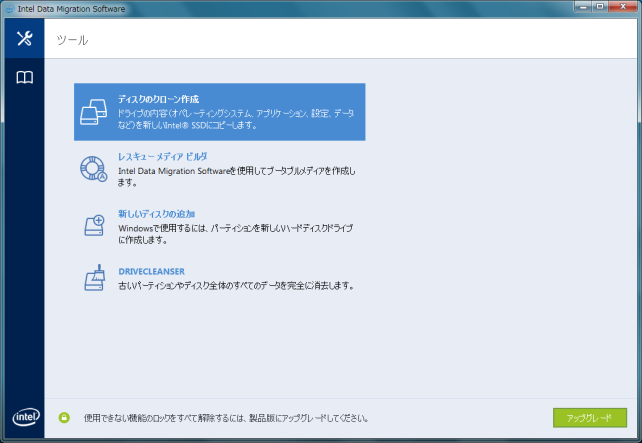Open 新しいディスクの追加 link
Viewport: 642px width, 443px height.
tap(156, 214)
